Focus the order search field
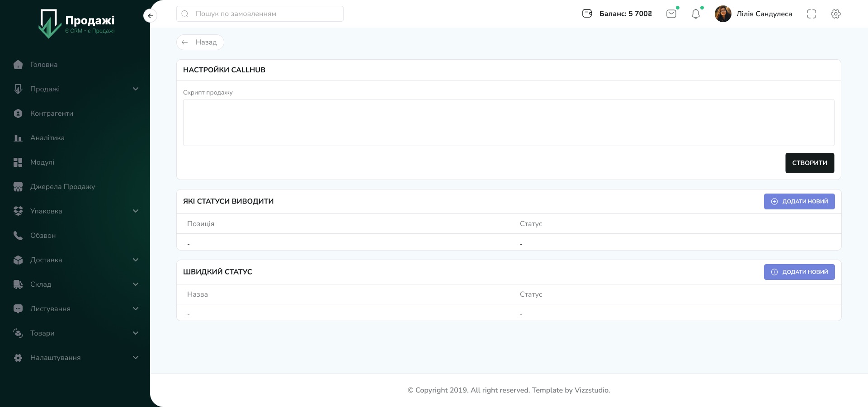 click(x=260, y=14)
